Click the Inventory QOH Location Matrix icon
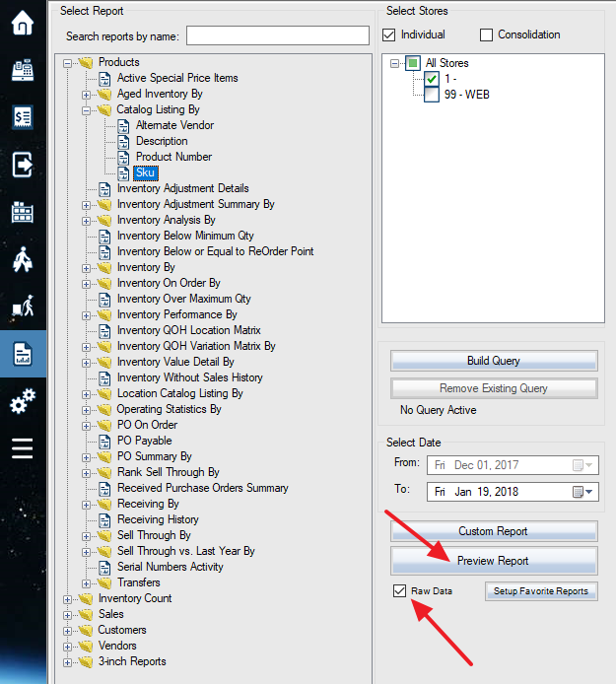616x684 pixels. pyautogui.click(x=104, y=331)
